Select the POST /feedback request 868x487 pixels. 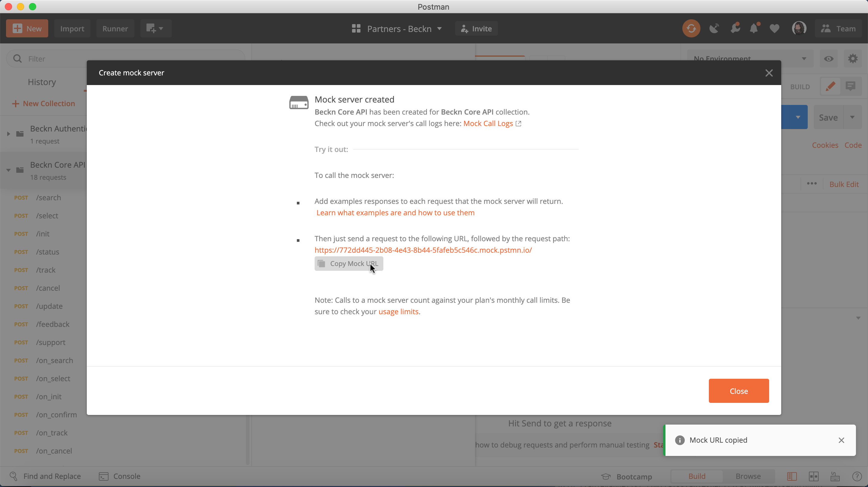click(x=44, y=324)
